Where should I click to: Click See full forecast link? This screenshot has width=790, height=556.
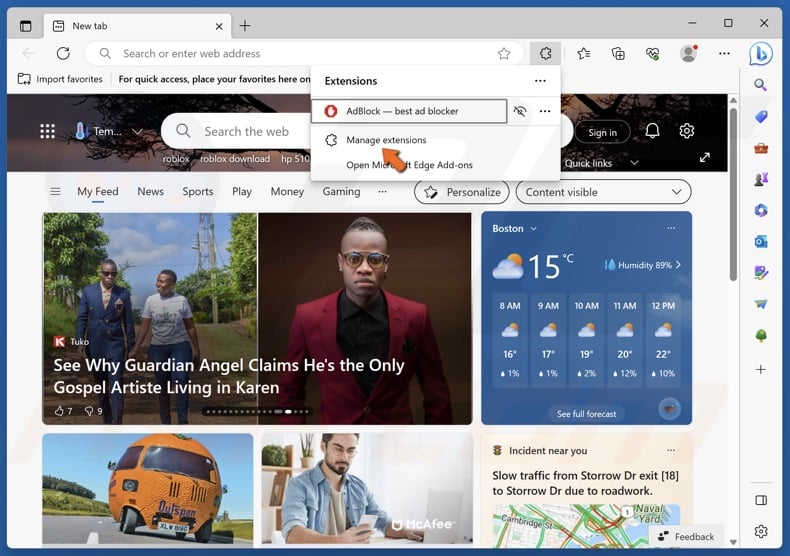(586, 414)
